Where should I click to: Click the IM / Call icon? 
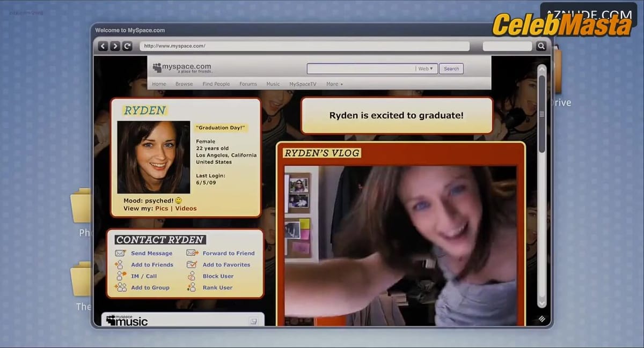coord(120,276)
